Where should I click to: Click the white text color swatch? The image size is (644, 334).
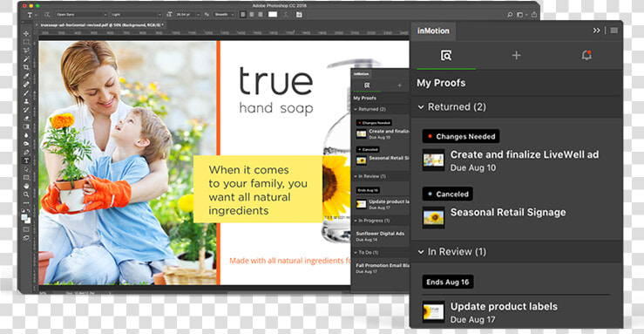click(x=273, y=14)
